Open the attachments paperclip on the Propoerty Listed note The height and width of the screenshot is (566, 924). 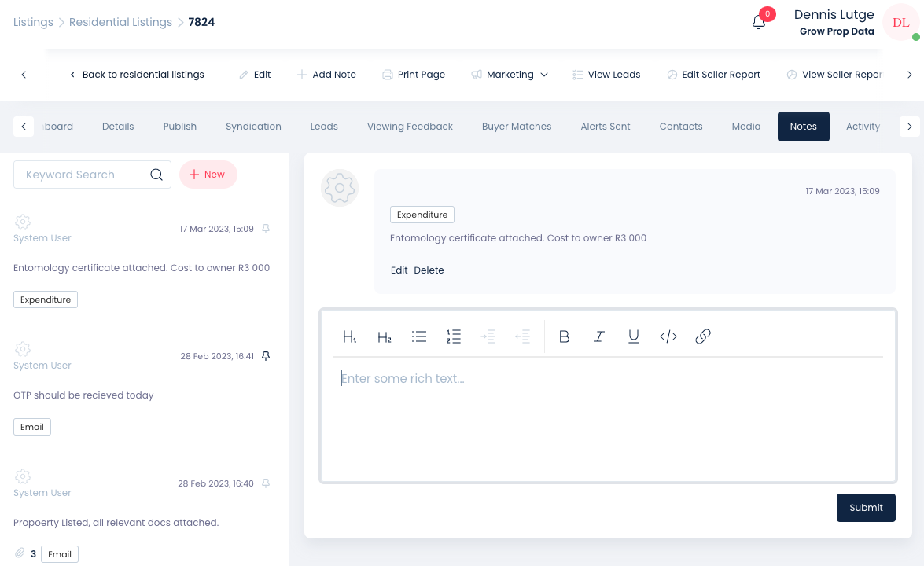tap(20, 553)
